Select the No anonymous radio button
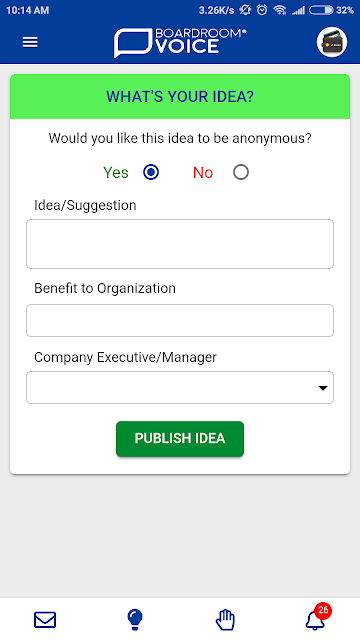Image resolution: width=360 pixels, height=640 pixels. [x=241, y=172]
